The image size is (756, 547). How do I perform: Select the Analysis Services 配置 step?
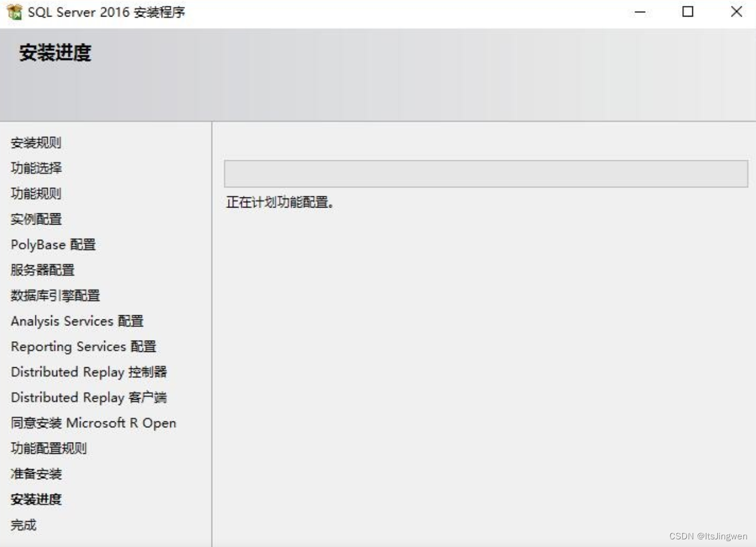[x=77, y=321]
